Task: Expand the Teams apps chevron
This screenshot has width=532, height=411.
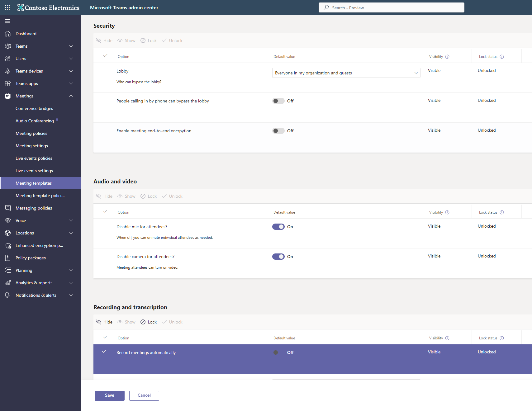Action: [x=71, y=83]
